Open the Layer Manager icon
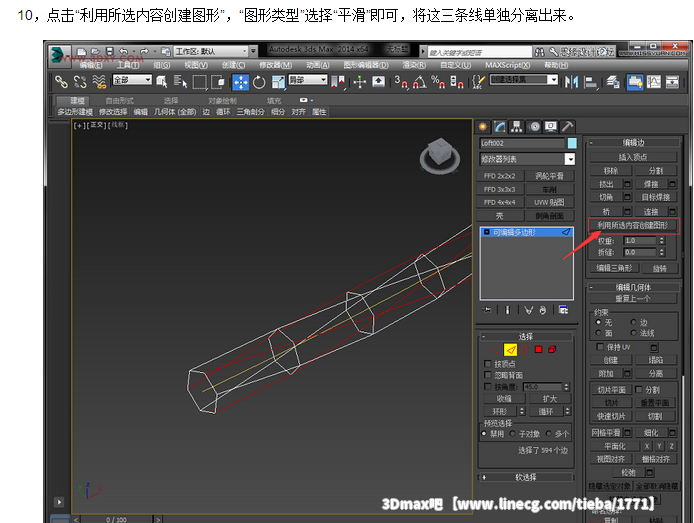This screenshot has width=694, height=523. [613, 82]
